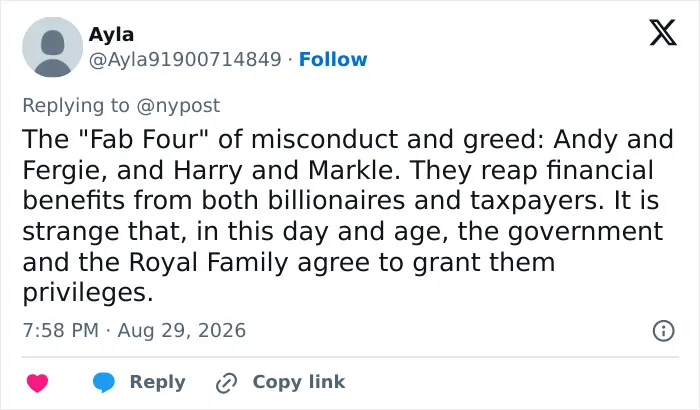Follow the Ayla account
This screenshot has width=700, height=410.
click(x=333, y=59)
